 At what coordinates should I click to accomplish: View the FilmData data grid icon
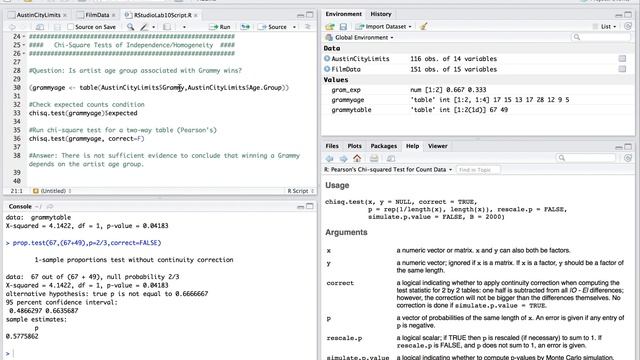(x=622, y=69)
